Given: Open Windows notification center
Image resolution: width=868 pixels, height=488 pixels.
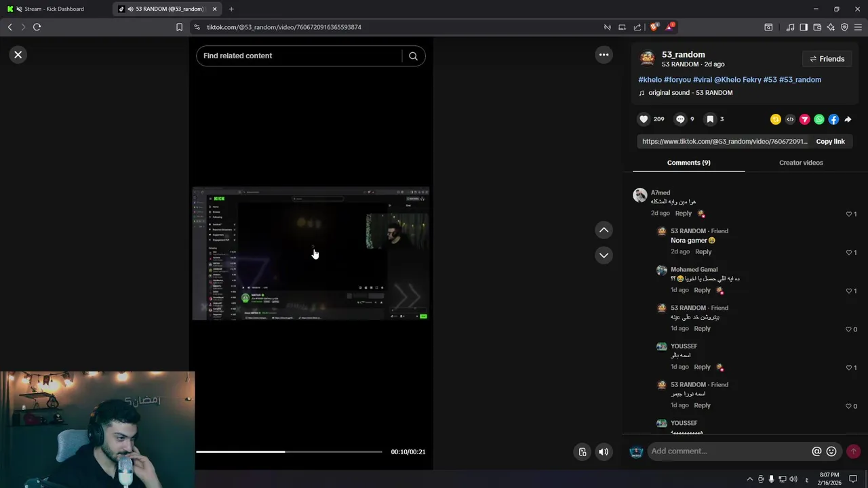Looking at the screenshot, I should point(853,479).
